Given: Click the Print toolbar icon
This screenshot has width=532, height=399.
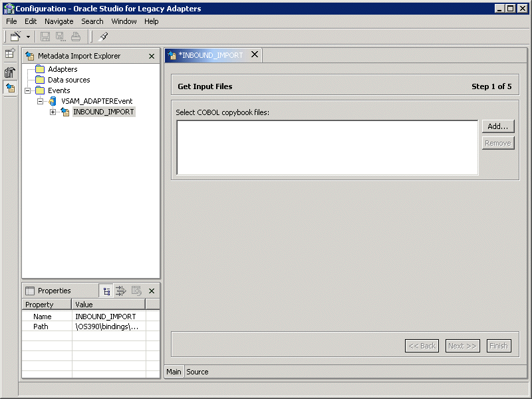Looking at the screenshot, I should tap(76, 37).
